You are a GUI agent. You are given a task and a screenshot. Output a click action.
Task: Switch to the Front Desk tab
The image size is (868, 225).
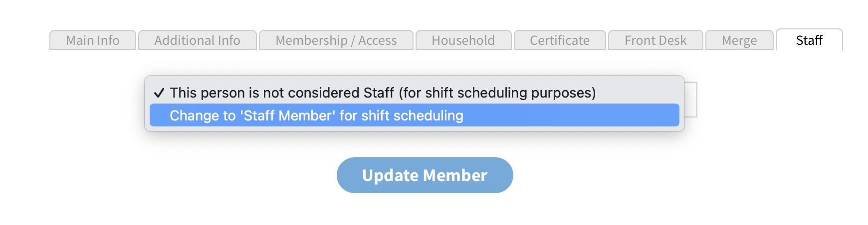pos(655,40)
